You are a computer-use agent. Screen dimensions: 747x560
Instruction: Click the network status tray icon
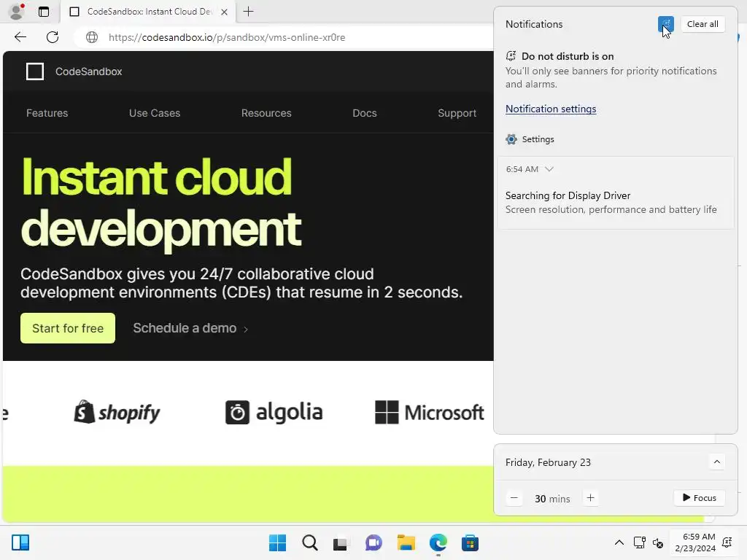coord(639,542)
